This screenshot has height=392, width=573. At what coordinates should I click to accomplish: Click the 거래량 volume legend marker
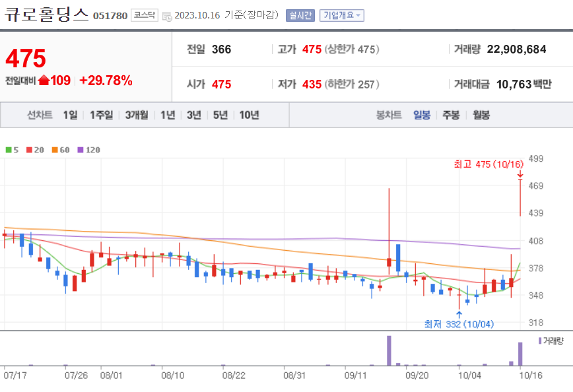(540, 341)
